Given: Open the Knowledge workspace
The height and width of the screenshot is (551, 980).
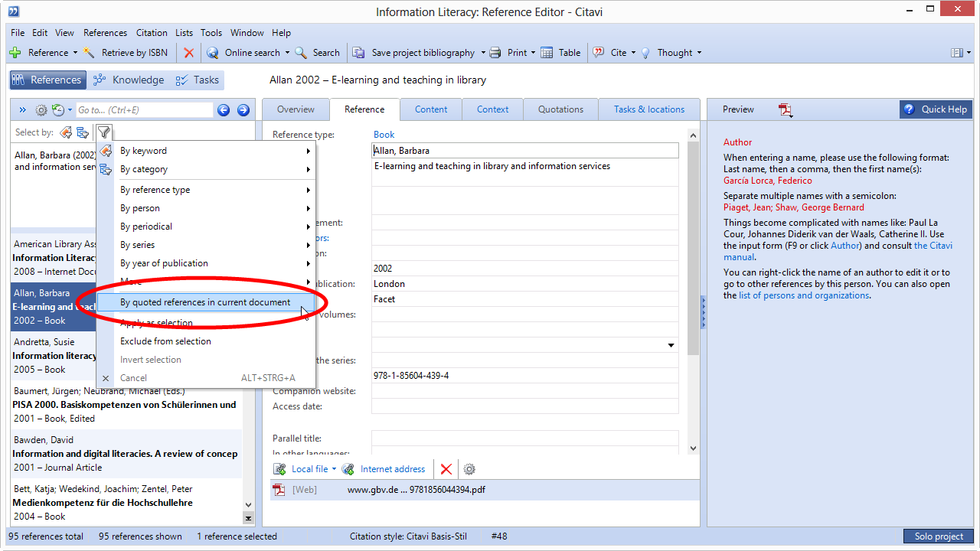Looking at the screenshot, I should (x=129, y=80).
